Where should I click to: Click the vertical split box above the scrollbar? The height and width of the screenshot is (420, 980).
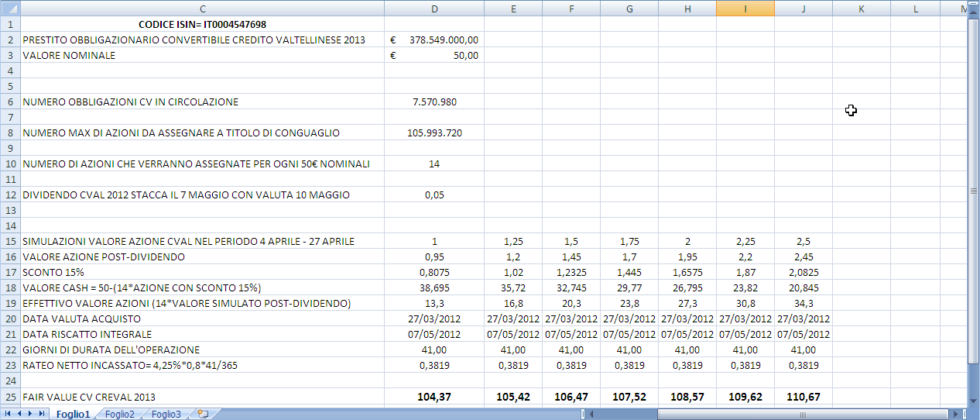coord(974,3)
